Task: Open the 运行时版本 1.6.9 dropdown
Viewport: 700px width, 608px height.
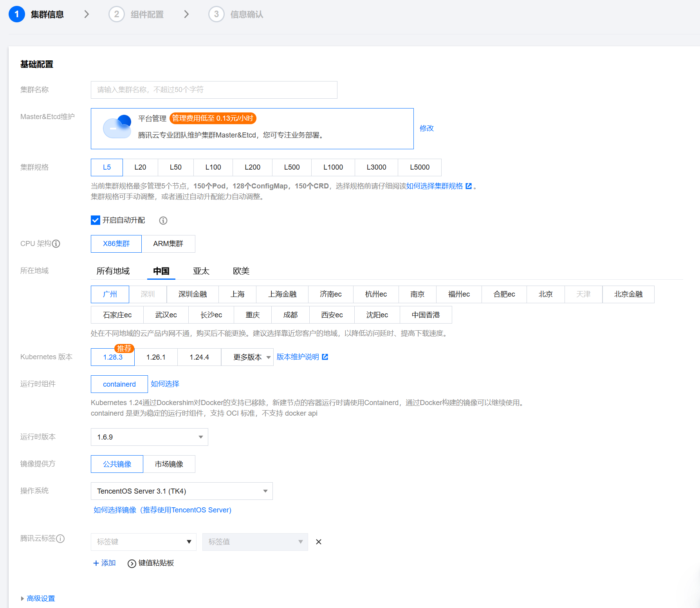Action: pos(150,437)
